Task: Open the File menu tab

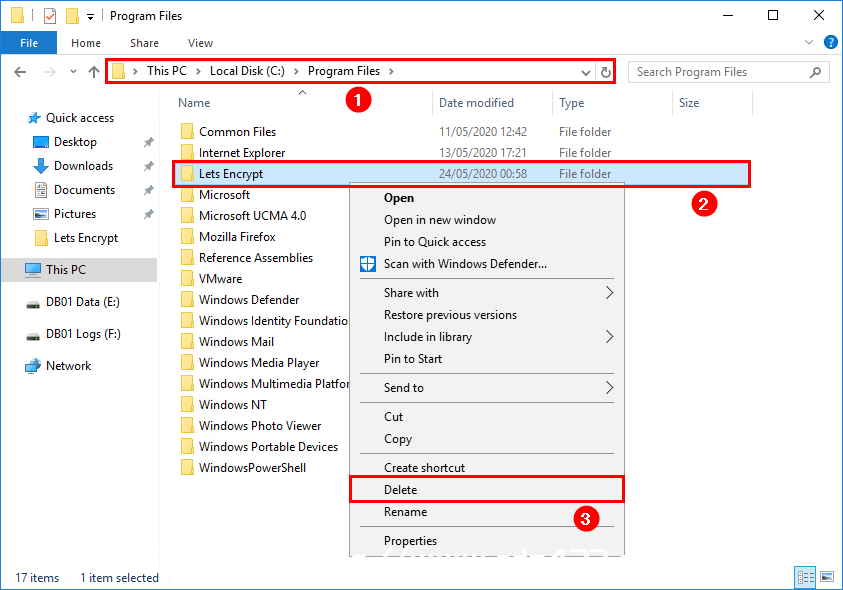Action: 29,43
